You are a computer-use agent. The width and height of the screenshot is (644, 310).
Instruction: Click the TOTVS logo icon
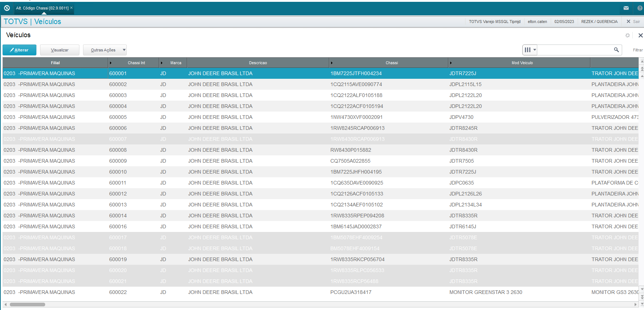pyautogui.click(x=7, y=8)
